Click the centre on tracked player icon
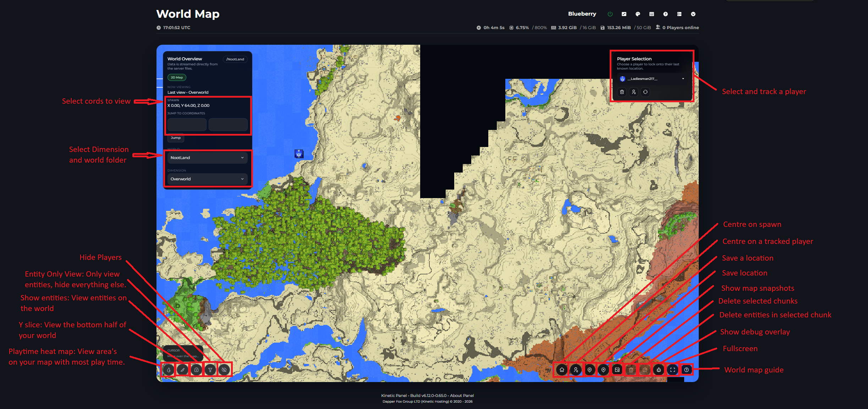The image size is (868, 409). point(576,370)
